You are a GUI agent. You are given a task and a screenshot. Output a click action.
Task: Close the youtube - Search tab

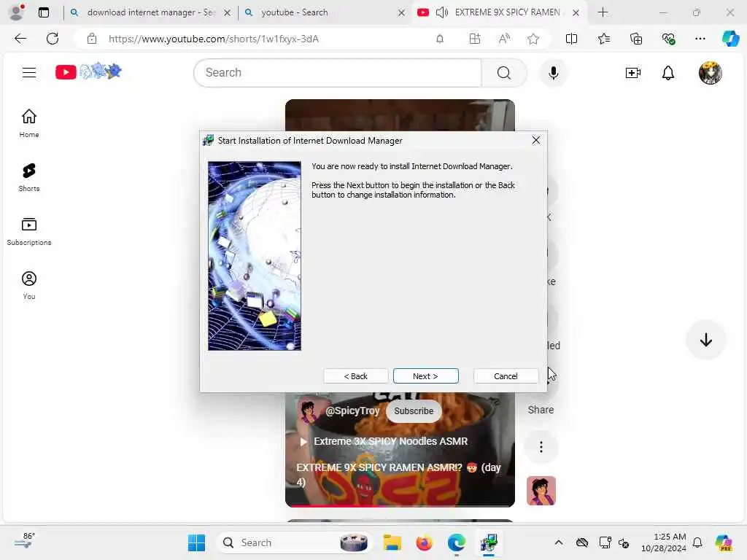point(402,12)
